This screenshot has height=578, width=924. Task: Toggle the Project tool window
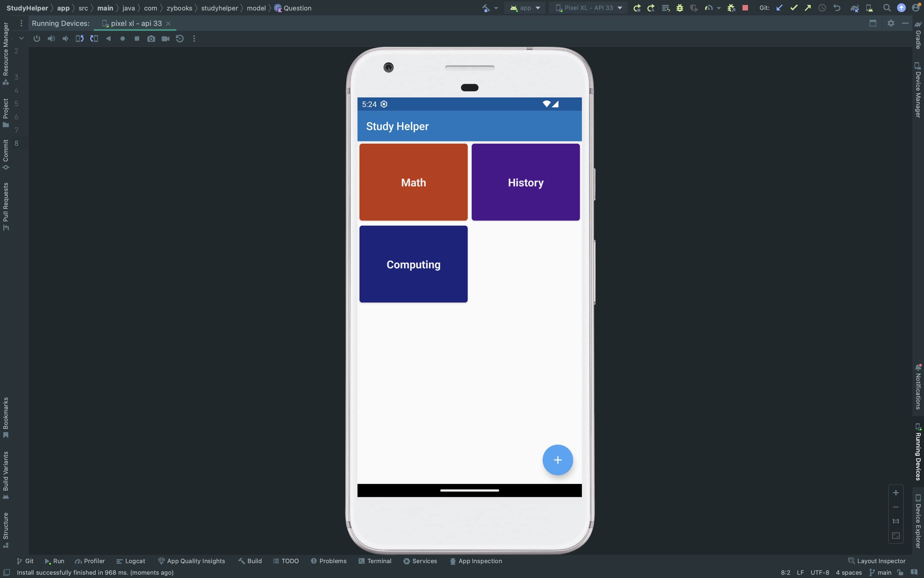[6, 113]
